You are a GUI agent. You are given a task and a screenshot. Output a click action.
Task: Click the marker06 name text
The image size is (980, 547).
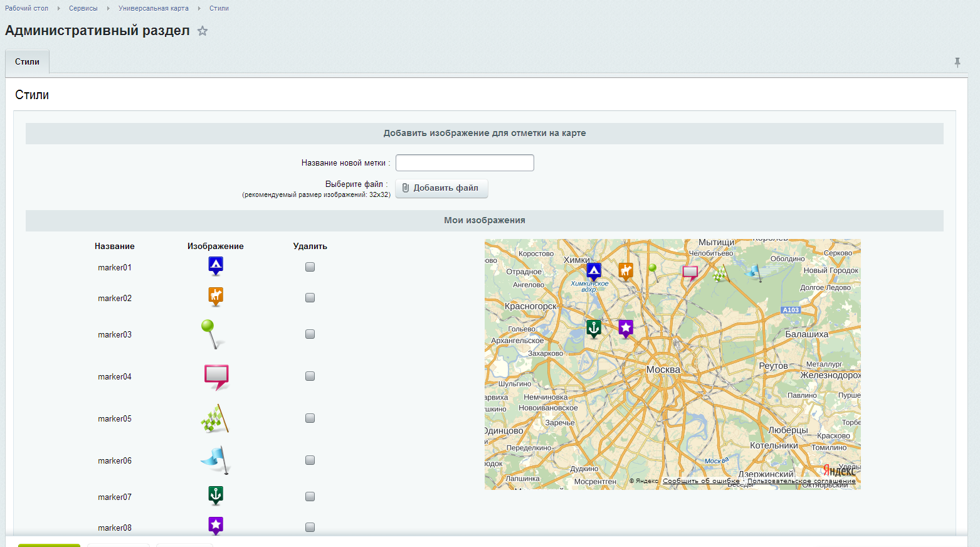[115, 460]
